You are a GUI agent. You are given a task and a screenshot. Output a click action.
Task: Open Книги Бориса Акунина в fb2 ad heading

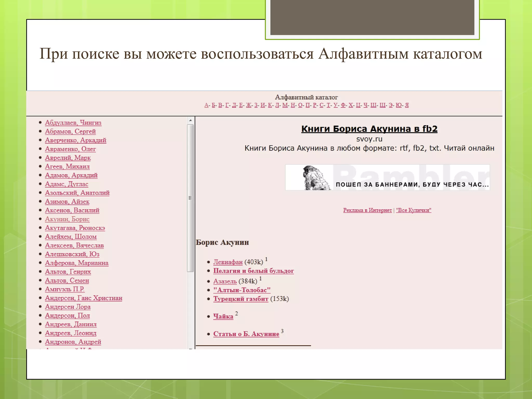tap(369, 129)
